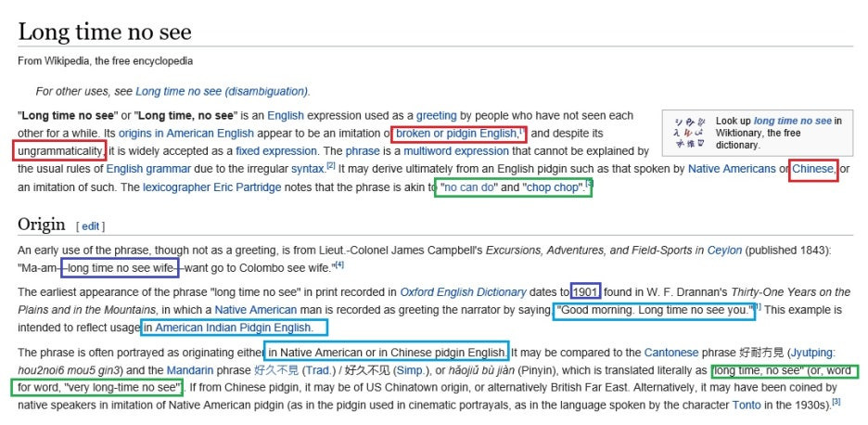
Task: Jump to footnote [3] after 'chop chop'
Action: pyautogui.click(x=590, y=184)
